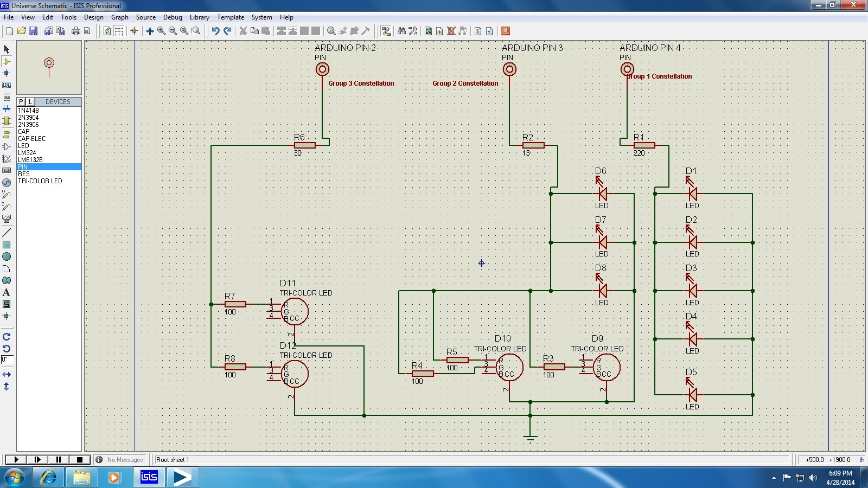Start simulation with the Play button
The width and height of the screenshot is (868, 488).
(16, 459)
